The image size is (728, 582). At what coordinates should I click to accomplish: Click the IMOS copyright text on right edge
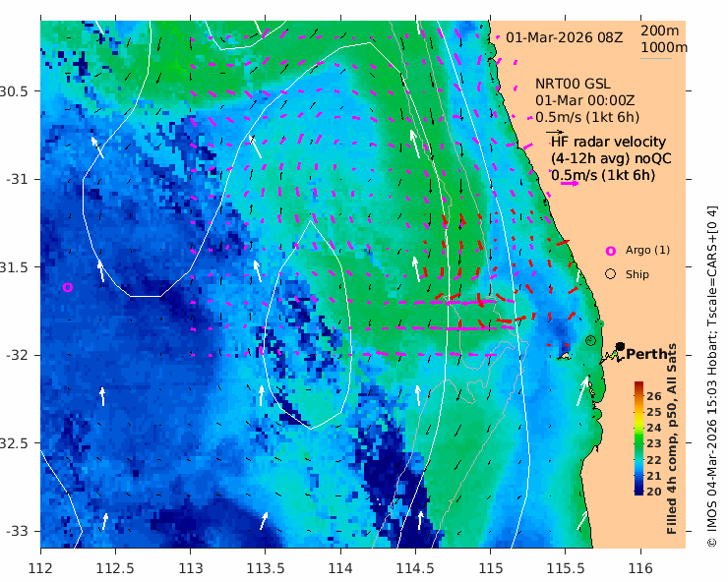[x=712, y=377]
